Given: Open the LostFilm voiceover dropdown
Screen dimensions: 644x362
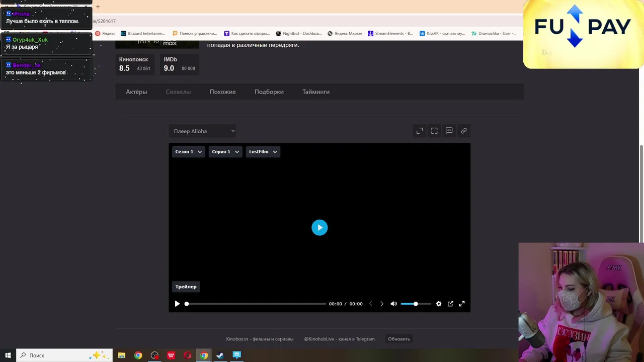Looking at the screenshot, I should click(x=263, y=151).
